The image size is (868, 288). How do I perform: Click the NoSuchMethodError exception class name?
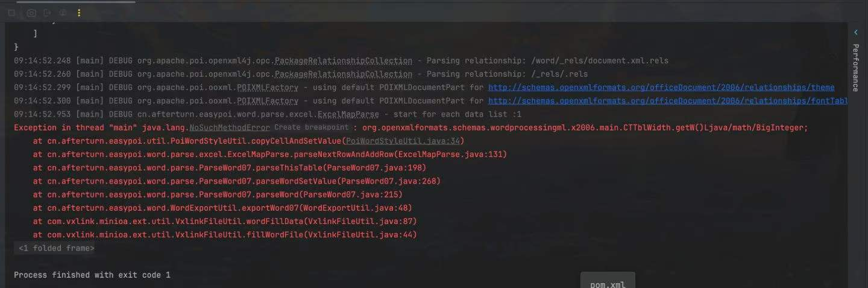coord(230,128)
